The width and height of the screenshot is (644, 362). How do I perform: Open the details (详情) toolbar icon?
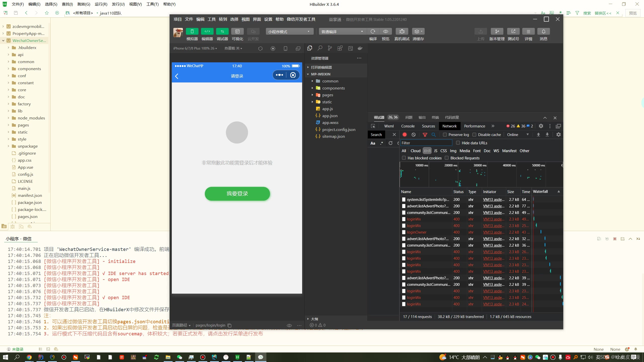[x=528, y=31]
